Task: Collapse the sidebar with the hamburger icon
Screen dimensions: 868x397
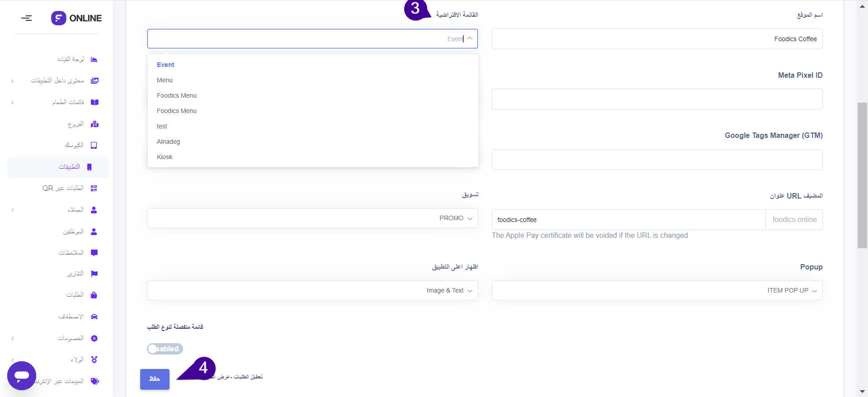Action: click(x=26, y=18)
